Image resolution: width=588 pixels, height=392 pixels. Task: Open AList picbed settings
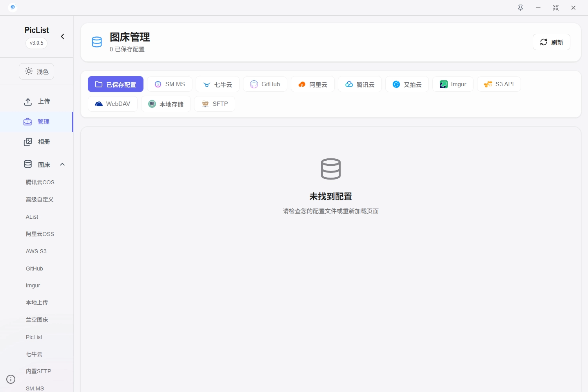(32, 217)
